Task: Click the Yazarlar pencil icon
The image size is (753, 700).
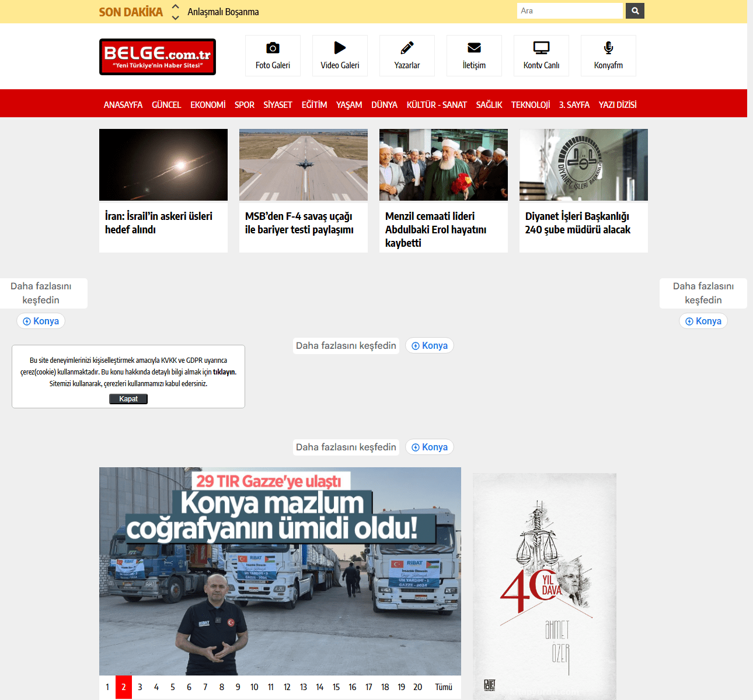Action: pos(407,48)
